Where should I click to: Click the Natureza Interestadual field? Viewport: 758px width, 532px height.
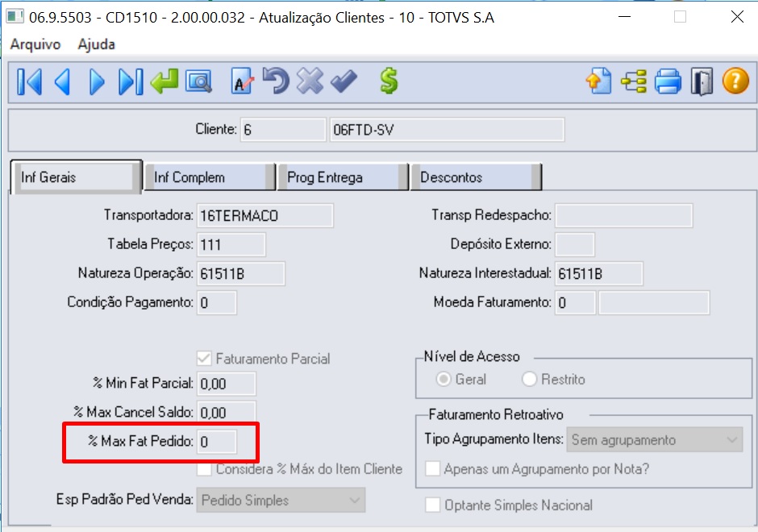(x=599, y=273)
